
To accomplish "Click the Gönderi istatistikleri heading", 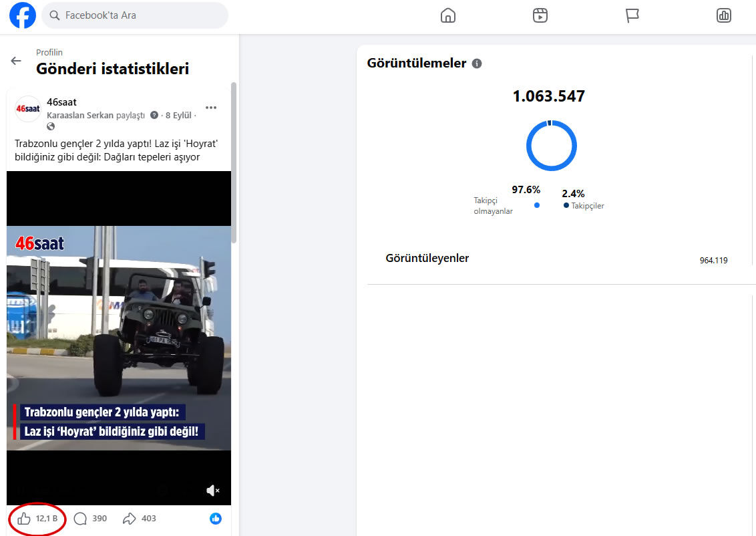I will click(112, 69).
